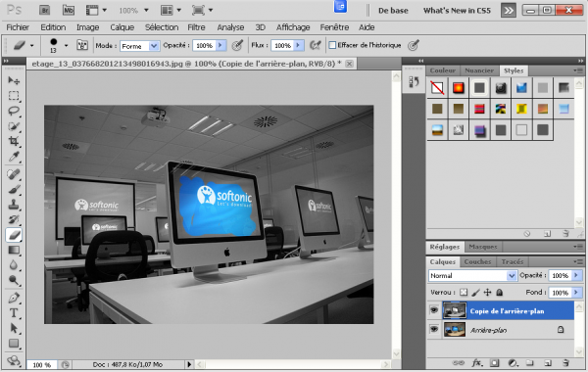This screenshot has width=588, height=372.
Task: Open the Flux slider arrow
Action: pos(299,45)
